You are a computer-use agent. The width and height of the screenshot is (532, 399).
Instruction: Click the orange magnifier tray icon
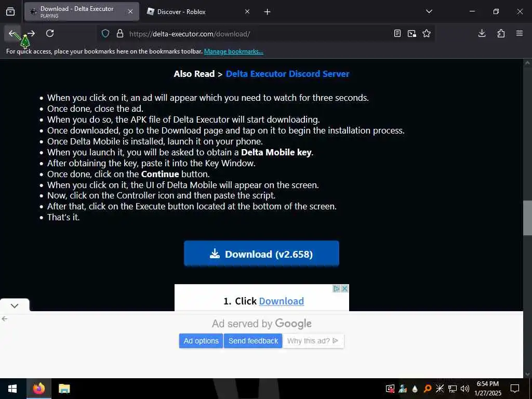(428, 389)
